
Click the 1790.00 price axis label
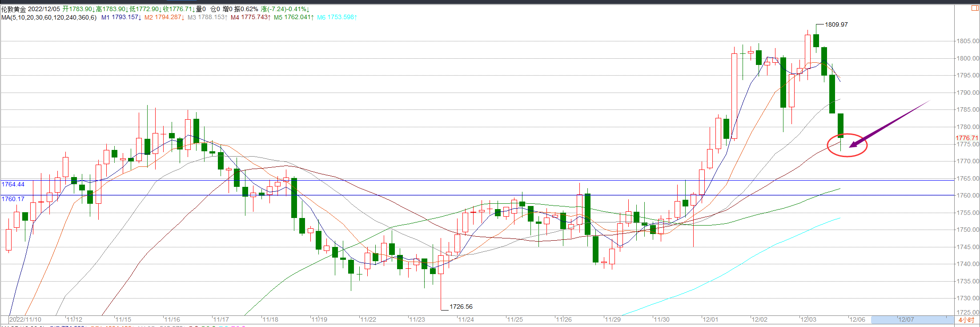click(968, 93)
